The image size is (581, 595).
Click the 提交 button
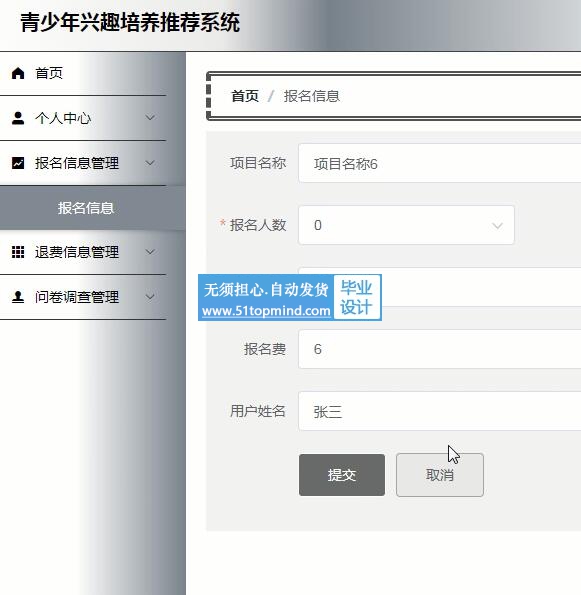click(342, 475)
